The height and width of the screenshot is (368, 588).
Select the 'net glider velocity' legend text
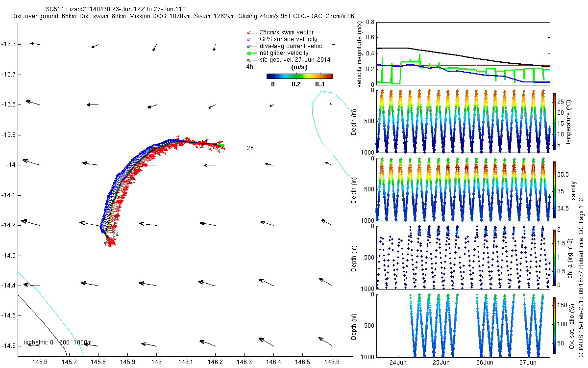[284, 53]
